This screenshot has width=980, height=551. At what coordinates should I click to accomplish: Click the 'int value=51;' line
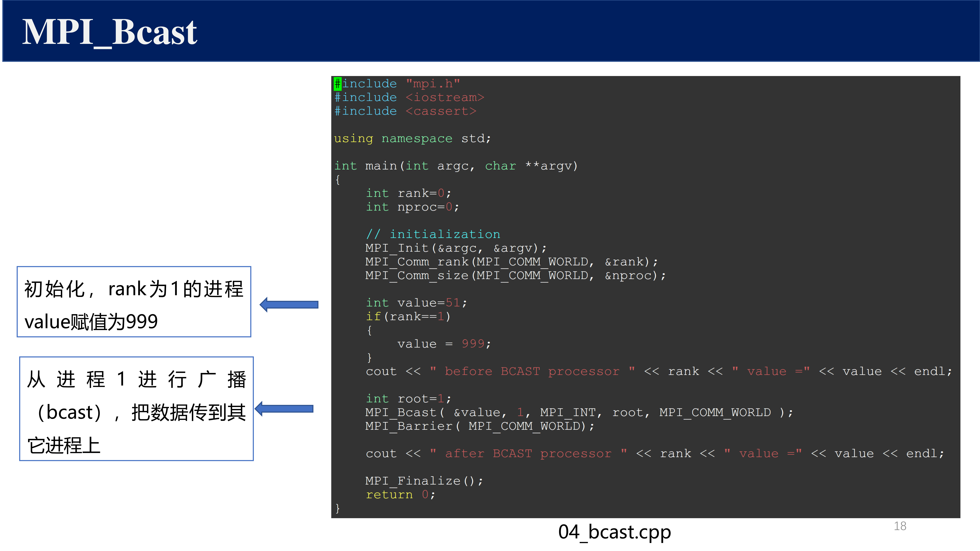(416, 303)
